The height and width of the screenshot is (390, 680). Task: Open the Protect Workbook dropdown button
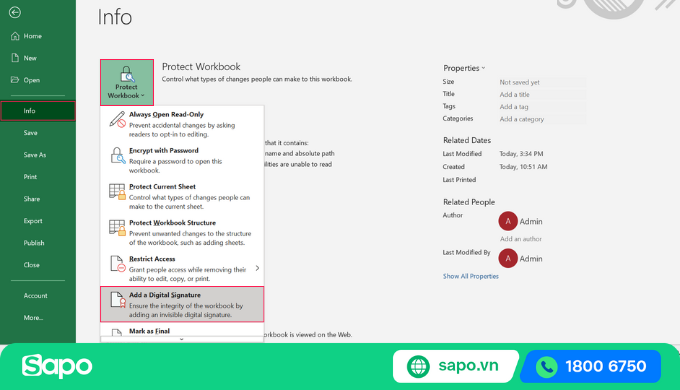[127, 82]
